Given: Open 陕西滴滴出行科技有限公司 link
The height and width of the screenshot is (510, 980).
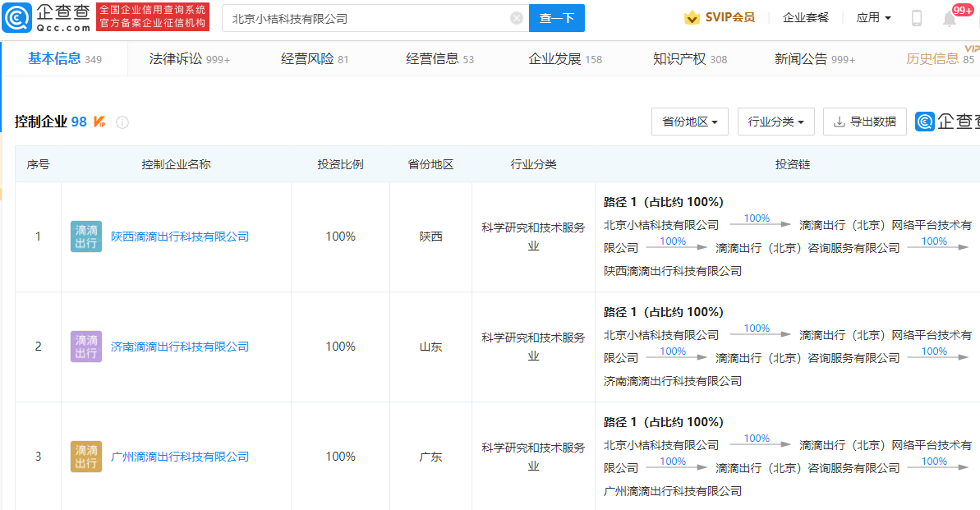Looking at the screenshot, I should (x=180, y=237).
